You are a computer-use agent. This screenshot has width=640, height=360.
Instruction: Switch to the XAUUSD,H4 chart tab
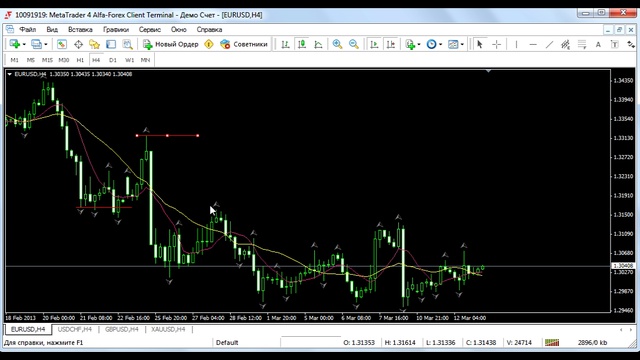coord(168,329)
